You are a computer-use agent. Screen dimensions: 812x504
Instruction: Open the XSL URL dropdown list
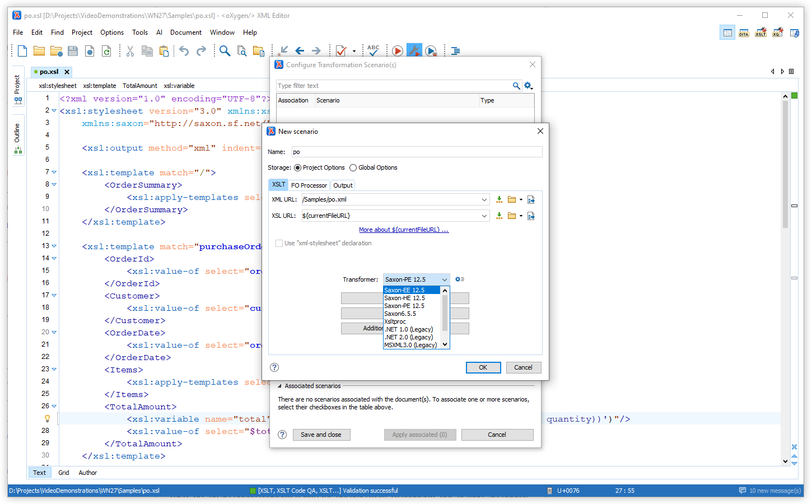click(484, 216)
